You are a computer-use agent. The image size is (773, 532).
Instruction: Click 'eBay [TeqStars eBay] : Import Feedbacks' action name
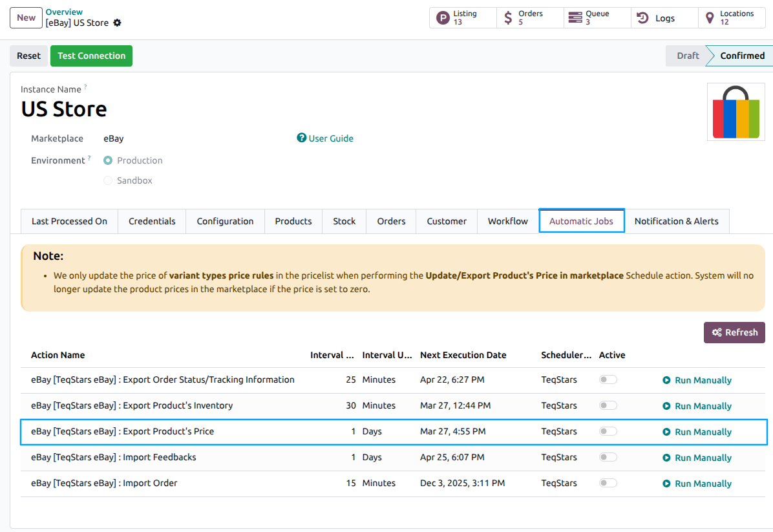[x=113, y=457]
